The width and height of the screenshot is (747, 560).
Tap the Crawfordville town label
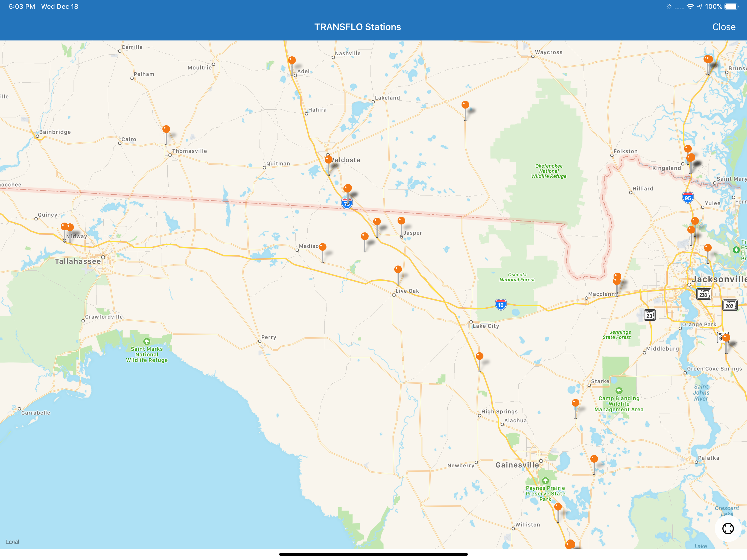pos(104,317)
